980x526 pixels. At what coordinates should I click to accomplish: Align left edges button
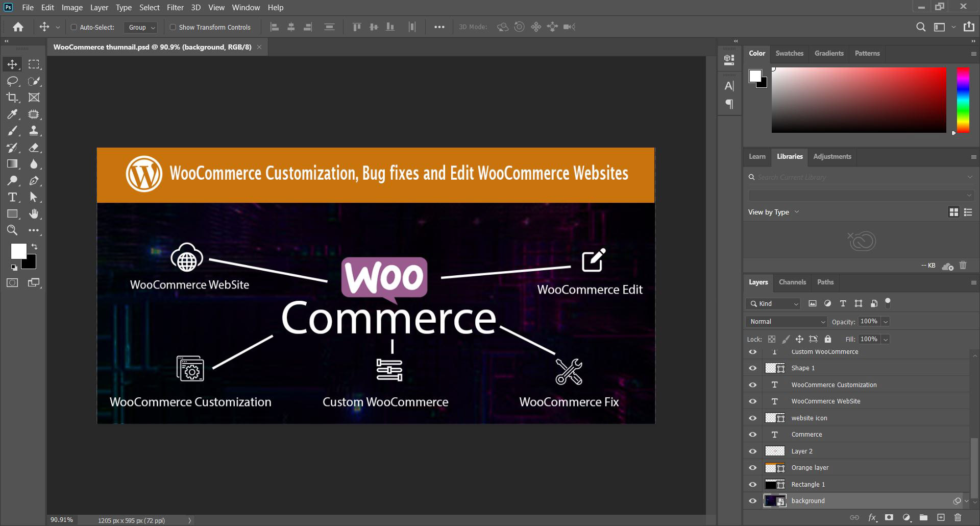pos(274,27)
